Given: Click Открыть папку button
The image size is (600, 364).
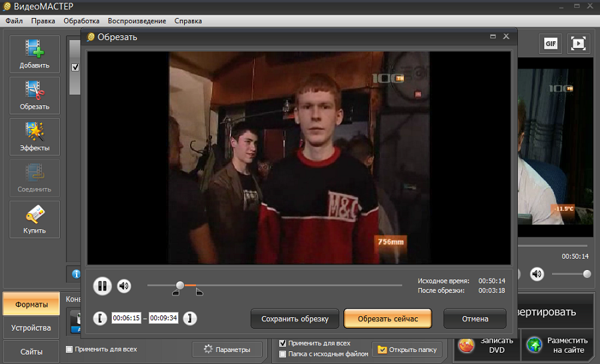Looking at the screenshot, I should [x=407, y=349].
